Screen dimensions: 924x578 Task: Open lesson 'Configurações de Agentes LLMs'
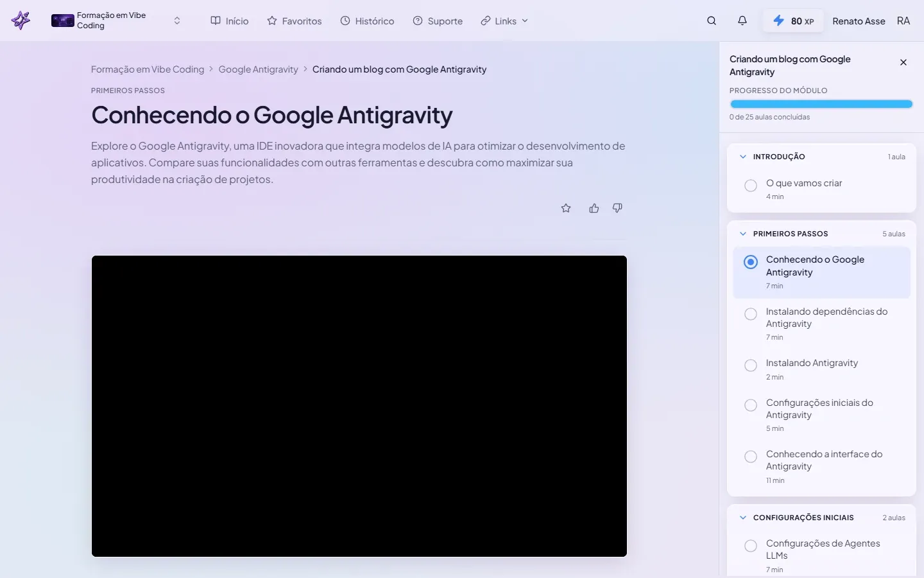tap(823, 549)
